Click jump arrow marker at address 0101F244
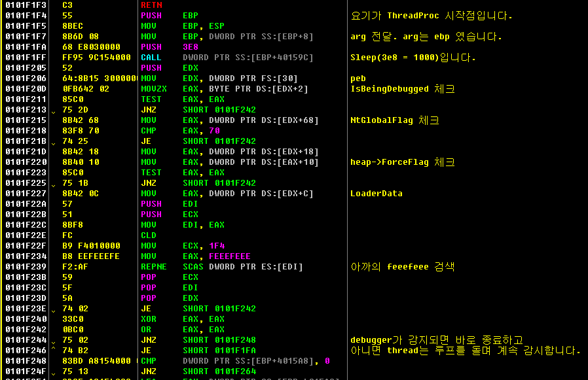 53,342
